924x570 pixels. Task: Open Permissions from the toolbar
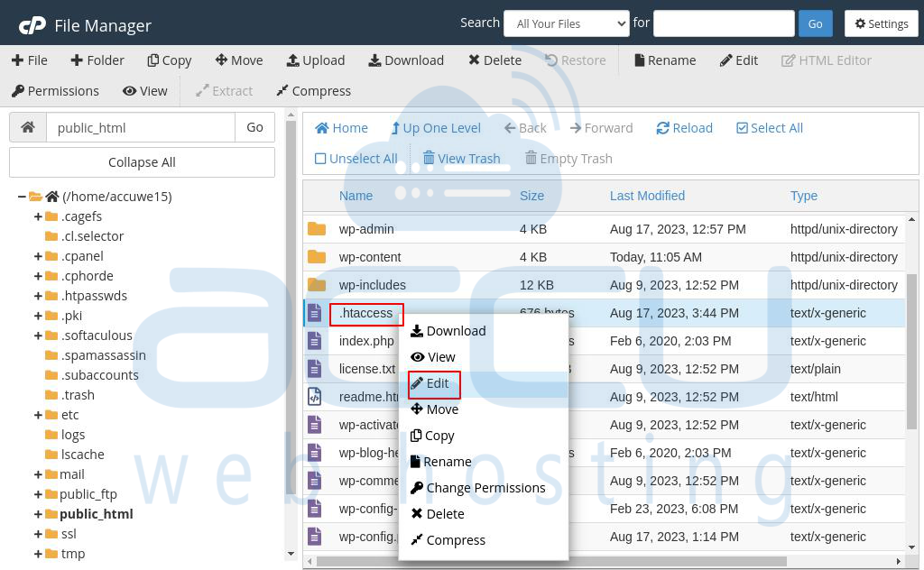point(55,91)
